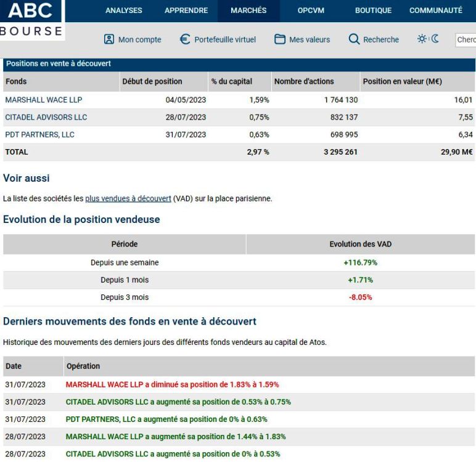The width and height of the screenshot is (476, 462).
Task: Go to Mon compte link
Action: coord(139,40)
